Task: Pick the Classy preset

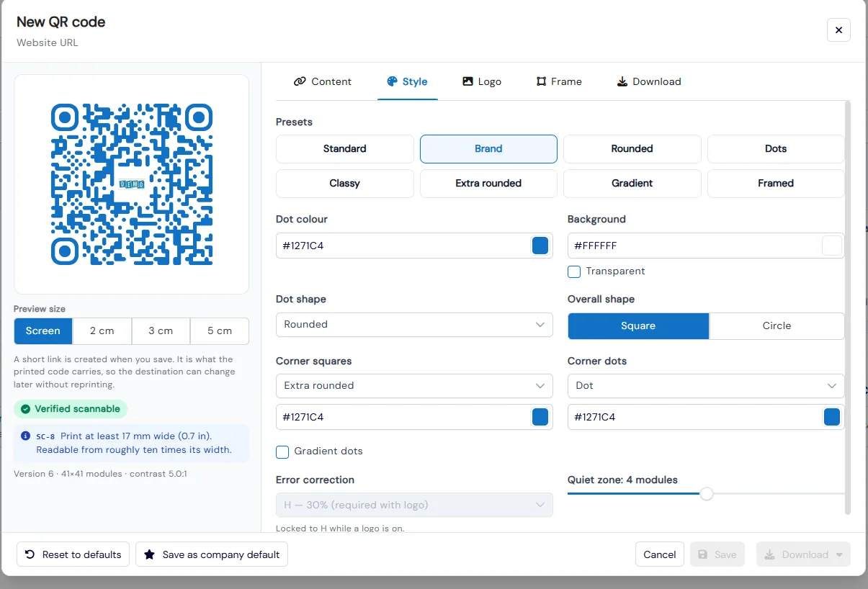Action: 345,183
